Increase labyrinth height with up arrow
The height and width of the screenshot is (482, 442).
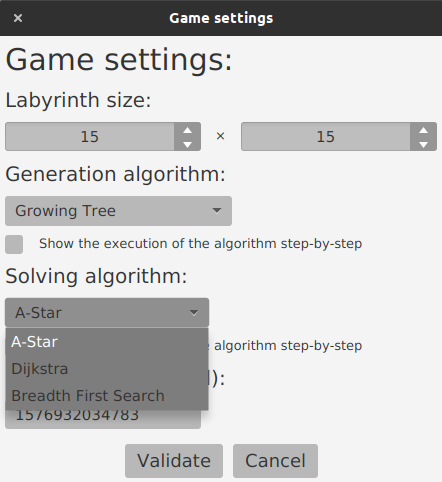pos(423,130)
